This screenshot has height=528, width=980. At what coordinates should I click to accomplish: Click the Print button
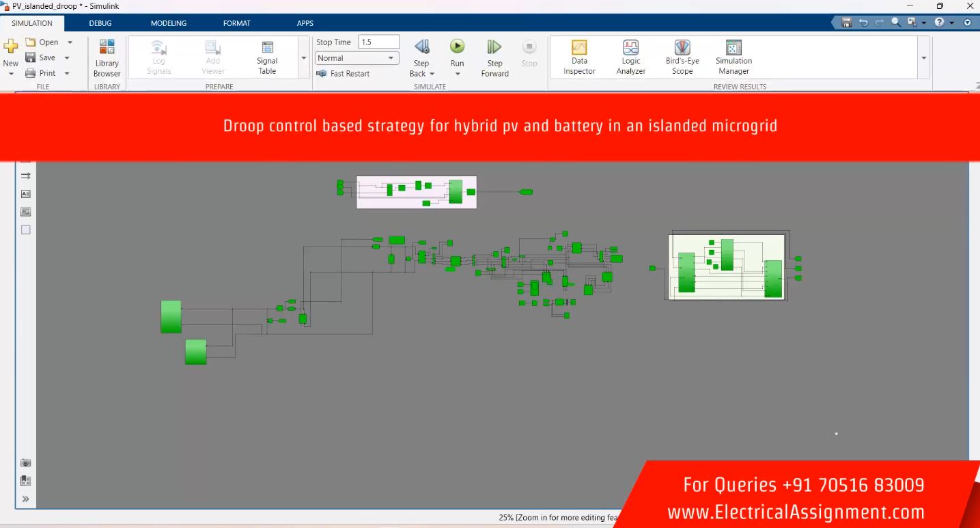[x=42, y=73]
